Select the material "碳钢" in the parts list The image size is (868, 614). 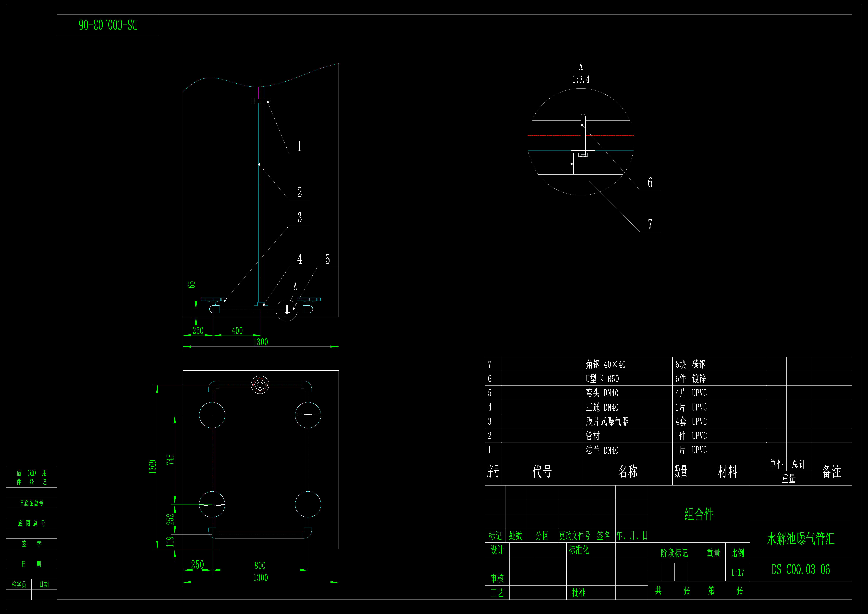tap(699, 364)
